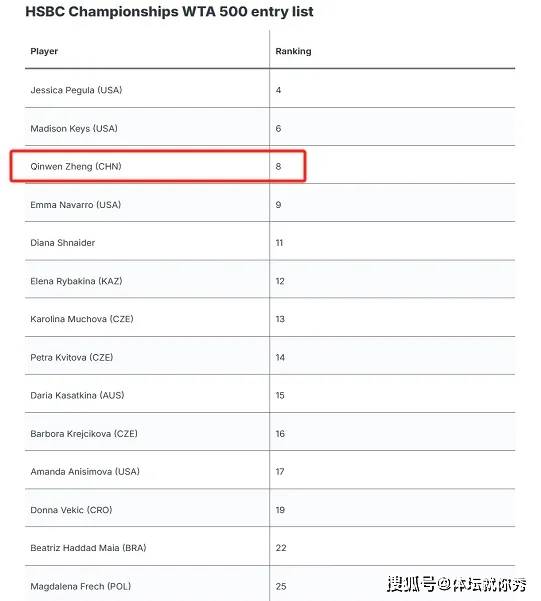The width and height of the screenshot is (541, 601).
Task: Click Magdalena Frech (POL) player name
Action: (x=81, y=586)
